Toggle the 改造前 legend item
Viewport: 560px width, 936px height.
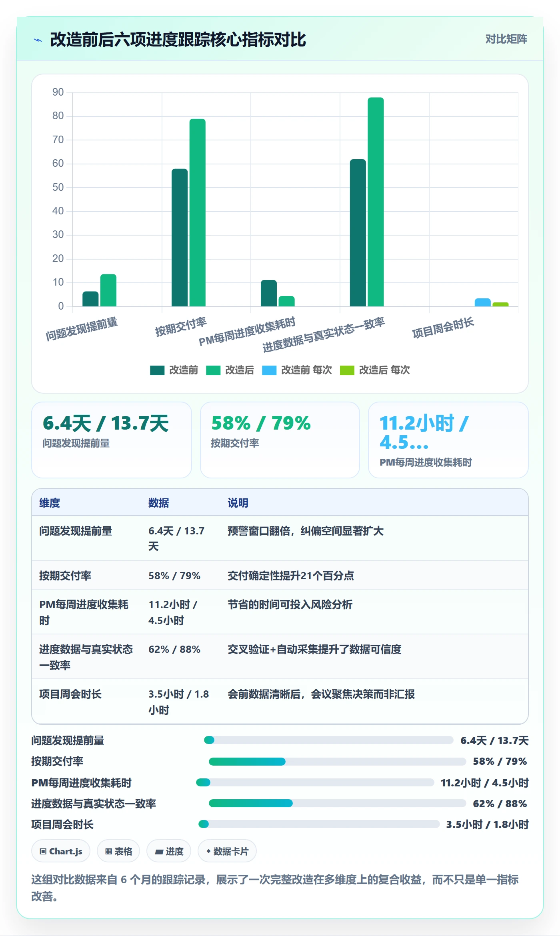174,370
